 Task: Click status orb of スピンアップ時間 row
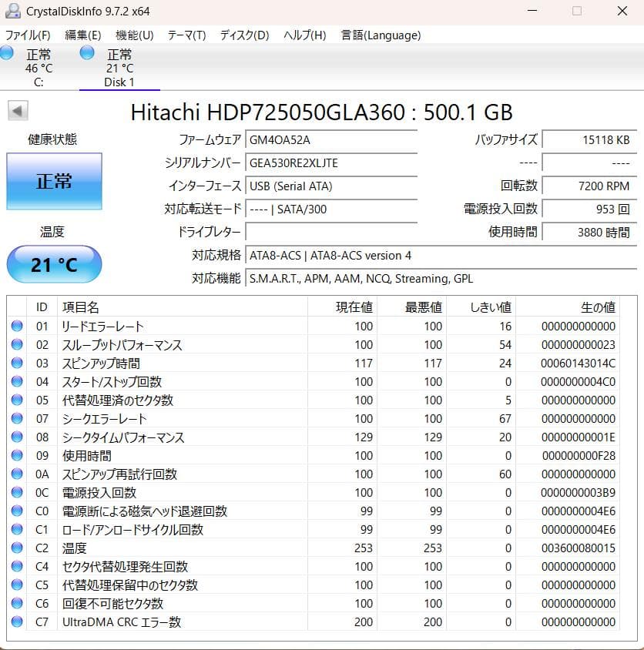[x=17, y=364]
